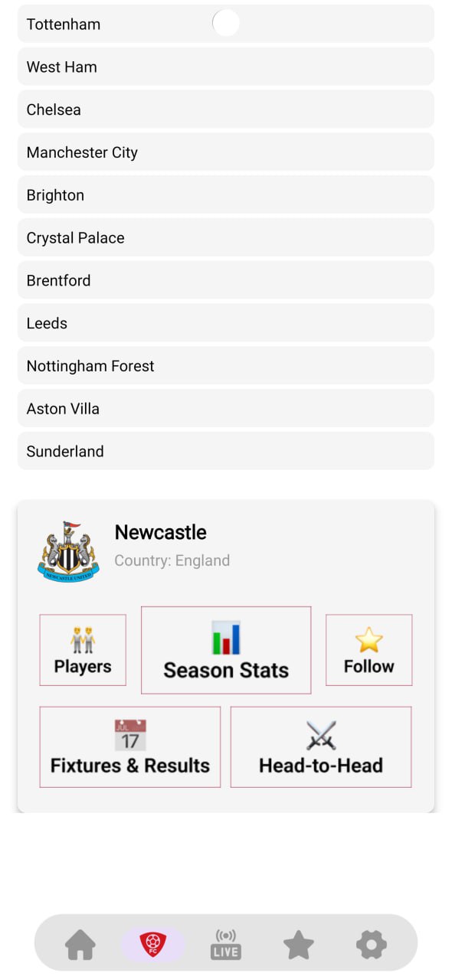Select Sunderland at the bottom of the list
The width and height of the screenshot is (452, 980).
(x=225, y=451)
